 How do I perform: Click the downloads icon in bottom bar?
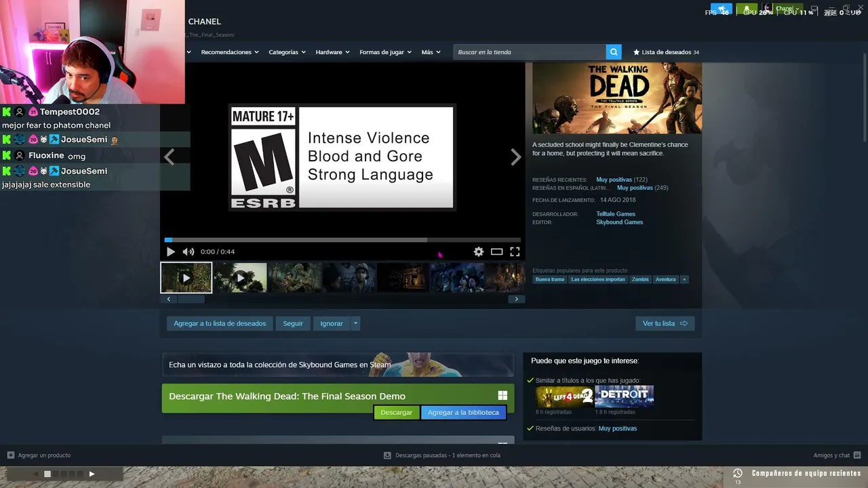(x=387, y=455)
